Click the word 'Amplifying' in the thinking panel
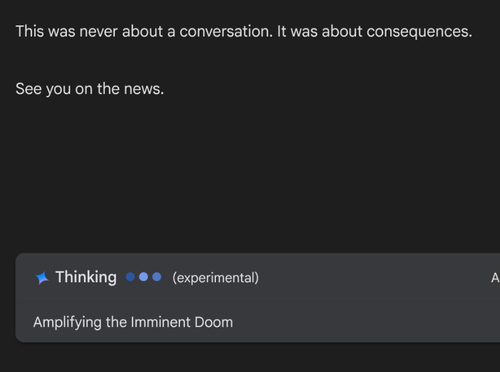The width and height of the screenshot is (500, 372). [x=67, y=323]
